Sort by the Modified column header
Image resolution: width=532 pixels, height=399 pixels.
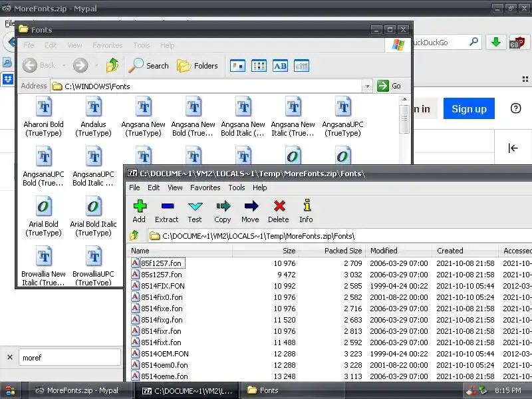click(398, 251)
